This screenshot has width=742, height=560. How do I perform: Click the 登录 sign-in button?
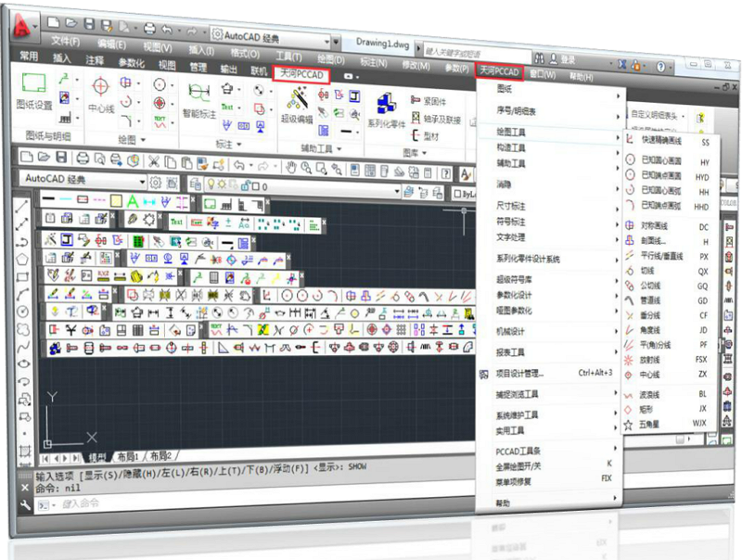[562, 59]
